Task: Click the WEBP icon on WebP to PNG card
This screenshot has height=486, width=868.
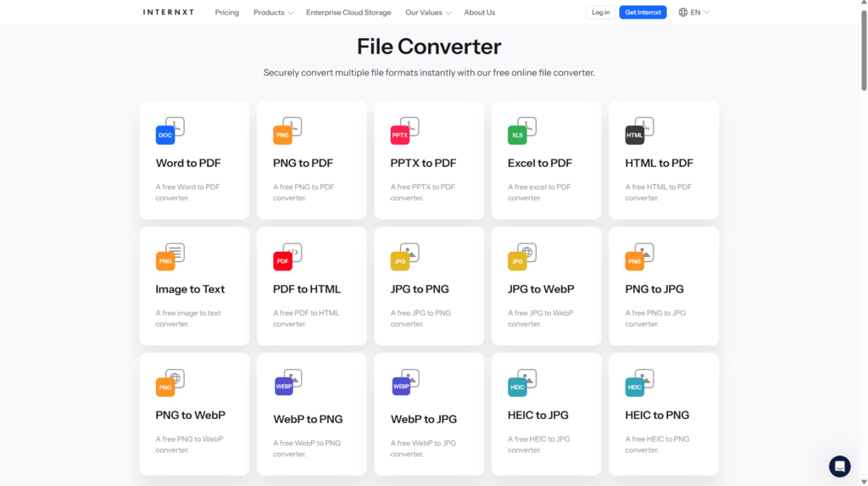Action: tap(284, 386)
